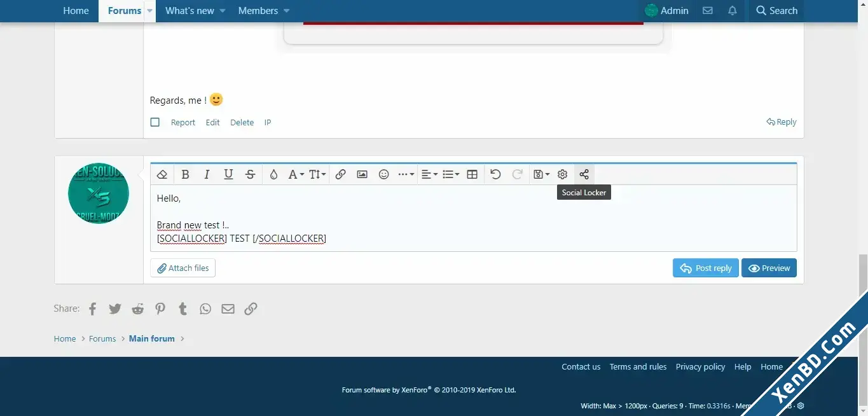The height and width of the screenshot is (416, 868).
Task: Click Post reply button
Action: coord(706,268)
